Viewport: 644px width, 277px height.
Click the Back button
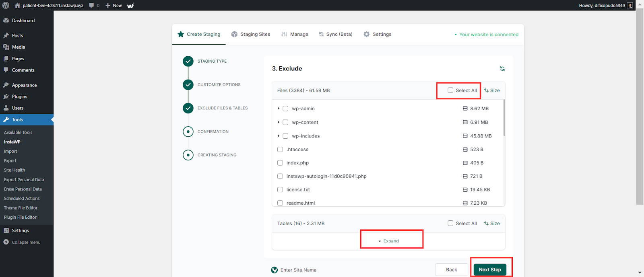(x=452, y=270)
